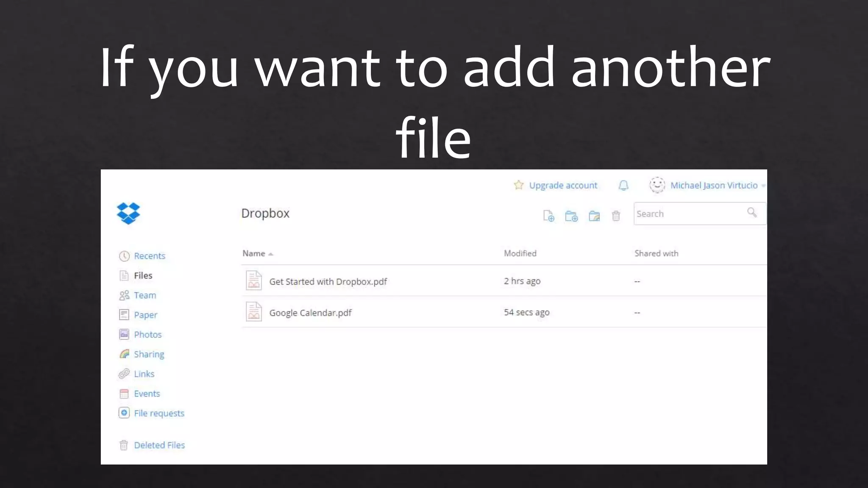Click the upload file icon
868x488 pixels.
548,216
